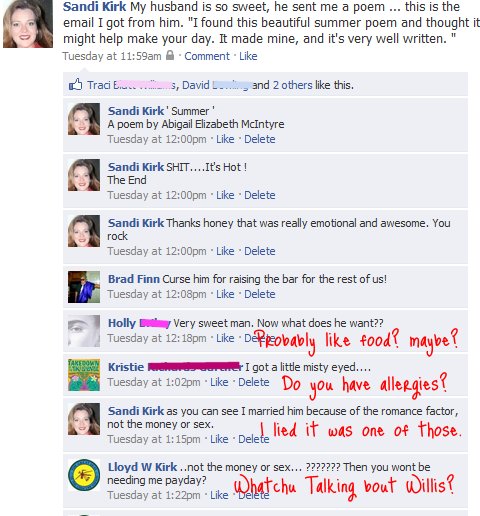Image resolution: width=480 pixels, height=516 pixels.
Task: Click Lloyd W Kirk's yellow circular avatar
Action: coord(84,475)
